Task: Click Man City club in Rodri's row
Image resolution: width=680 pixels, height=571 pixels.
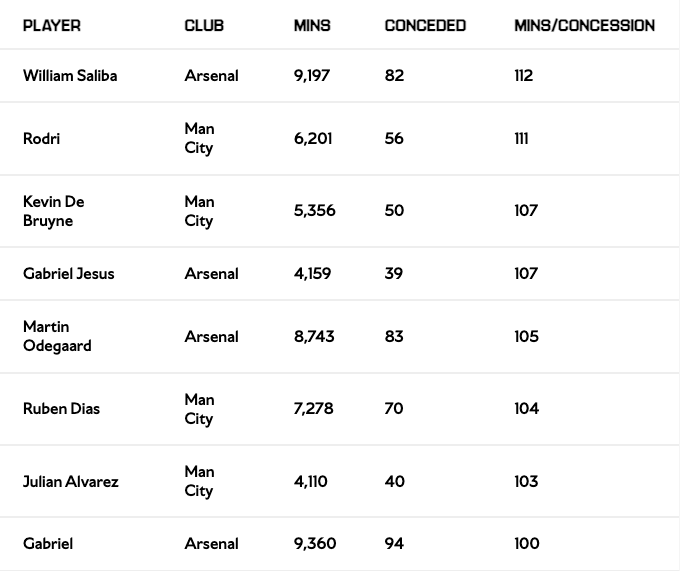Action: click(199, 139)
